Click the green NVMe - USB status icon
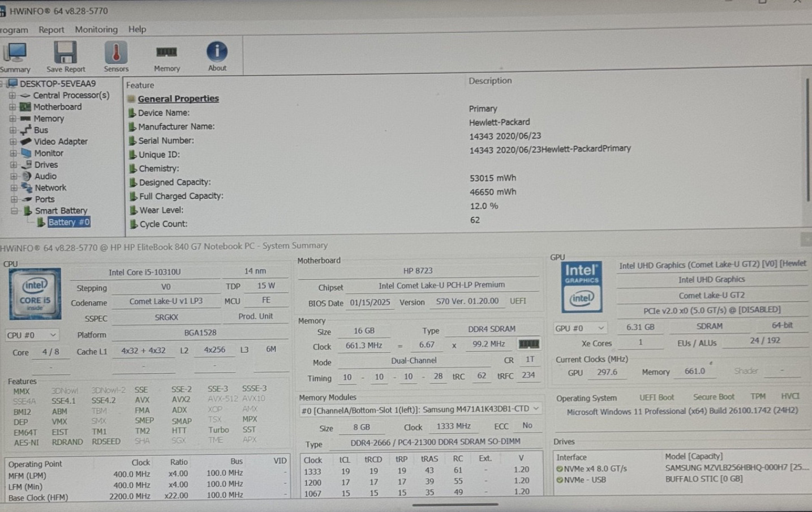 (559, 480)
